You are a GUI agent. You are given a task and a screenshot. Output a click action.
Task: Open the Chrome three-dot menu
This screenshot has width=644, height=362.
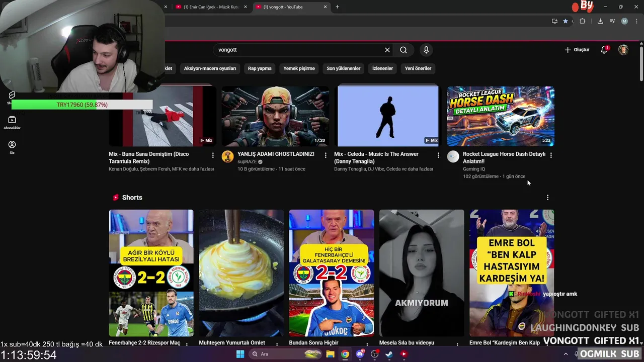tap(636, 21)
